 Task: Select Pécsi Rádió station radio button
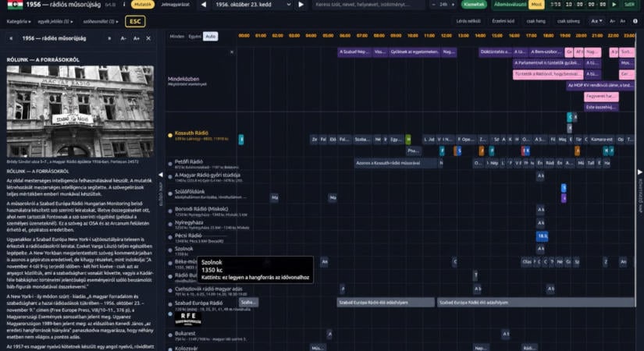[x=170, y=237]
